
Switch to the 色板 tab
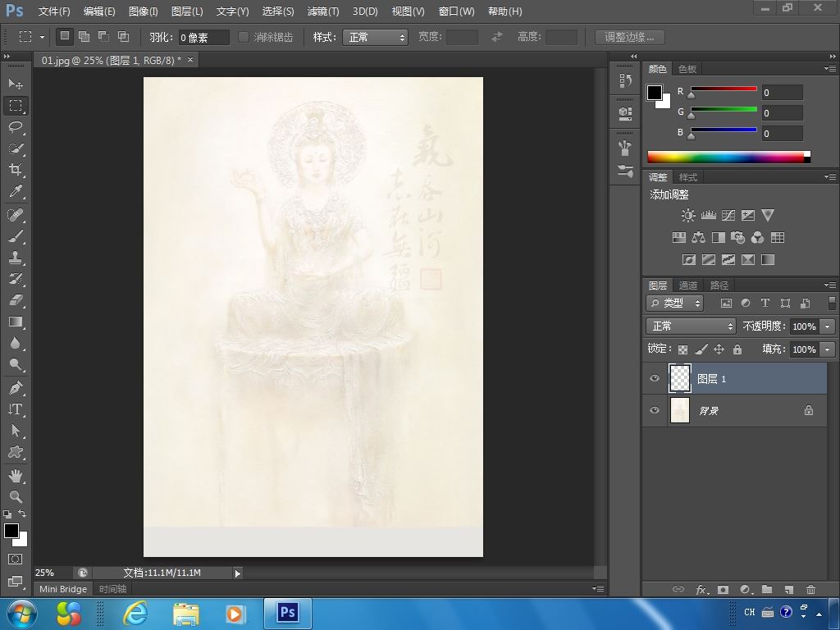687,69
